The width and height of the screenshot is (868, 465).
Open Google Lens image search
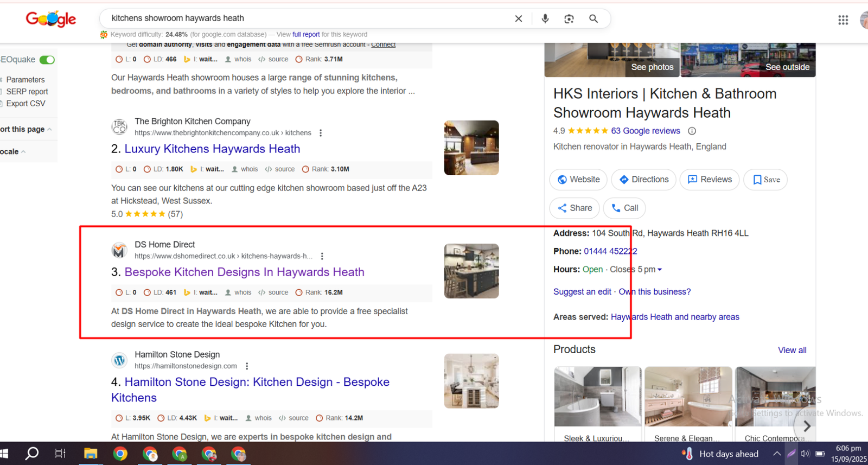coord(569,18)
